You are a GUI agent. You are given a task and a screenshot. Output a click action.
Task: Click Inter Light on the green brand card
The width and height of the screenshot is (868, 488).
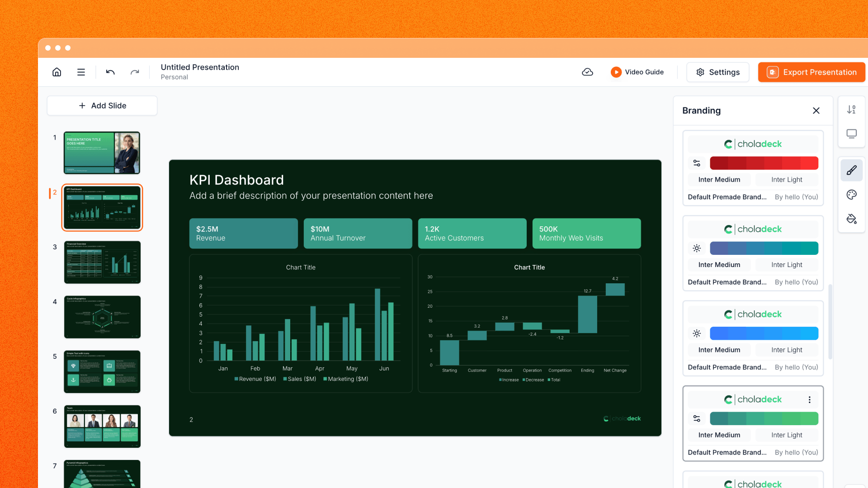(787, 435)
